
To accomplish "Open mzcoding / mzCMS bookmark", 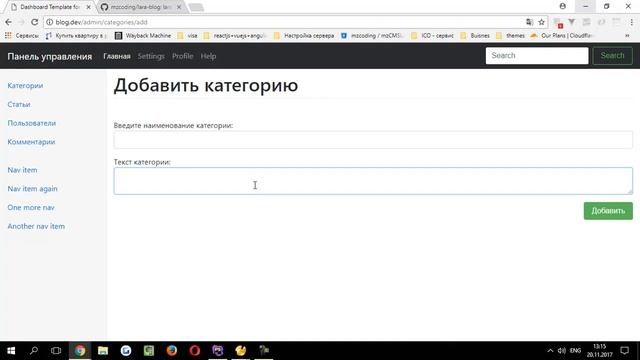I will [x=372, y=36].
